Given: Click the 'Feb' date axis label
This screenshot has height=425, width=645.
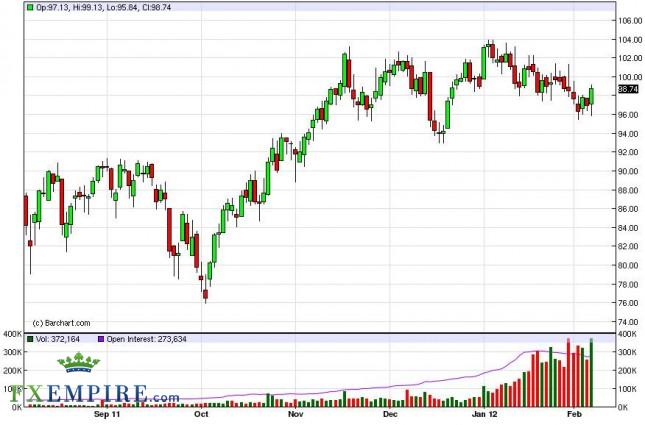Looking at the screenshot, I should 574,414.
